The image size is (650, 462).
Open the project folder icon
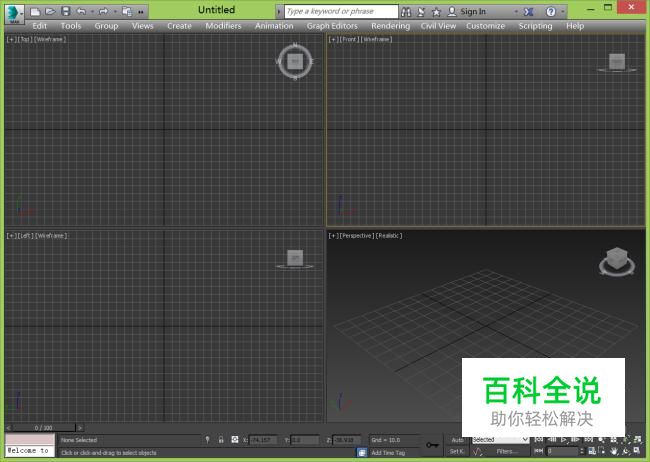coord(127,12)
